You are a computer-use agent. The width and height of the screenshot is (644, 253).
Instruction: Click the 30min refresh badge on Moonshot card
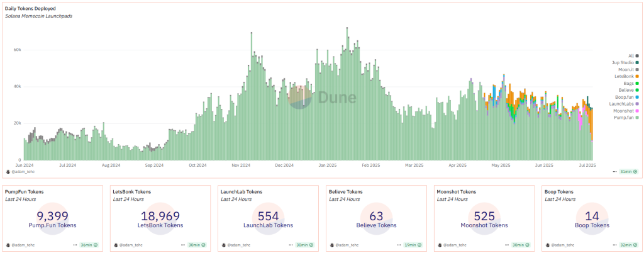[x=521, y=244]
